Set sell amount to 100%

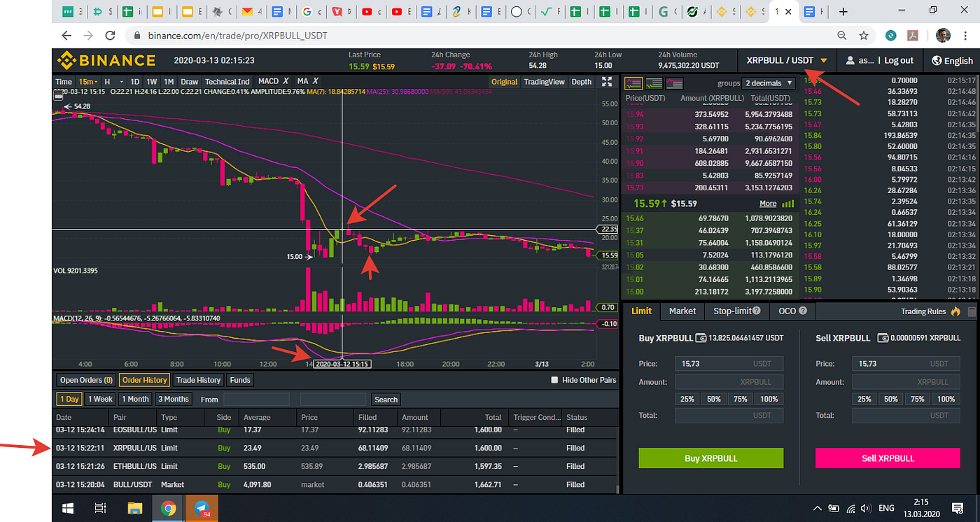pyautogui.click(x=946, y=399)
